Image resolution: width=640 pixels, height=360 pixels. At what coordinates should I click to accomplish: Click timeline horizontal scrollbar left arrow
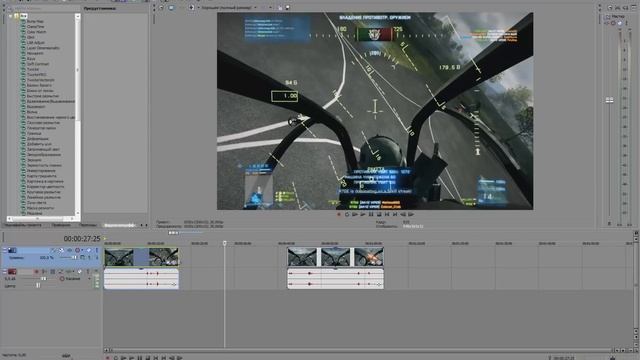click(107, 350)
